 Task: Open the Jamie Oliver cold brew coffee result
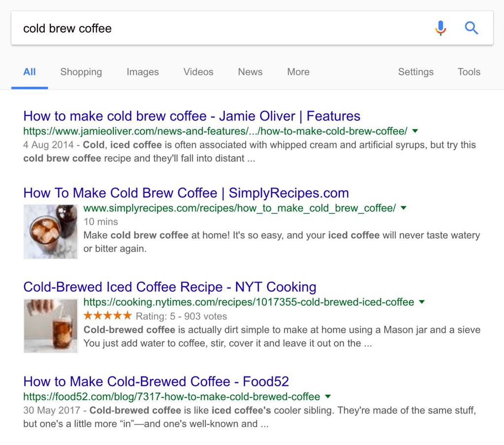point(191,116)
